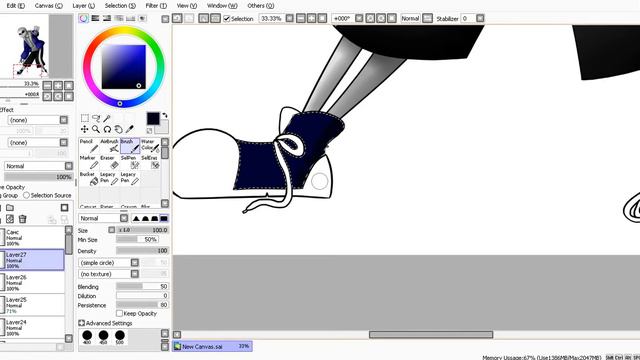Select the Brush tool
640x360 pixels.
click(130, 146)
